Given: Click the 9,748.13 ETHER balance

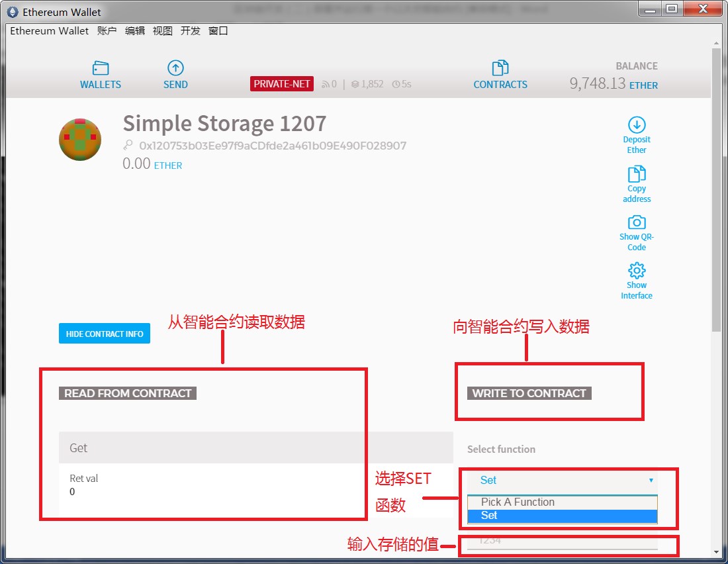Looking at the screenshot, I should point(614,83).
